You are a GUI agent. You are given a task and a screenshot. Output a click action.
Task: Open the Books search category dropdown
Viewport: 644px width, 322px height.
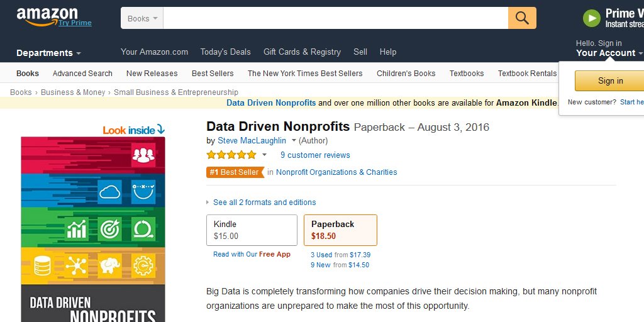pyautogui.click(x=142, y=18)
